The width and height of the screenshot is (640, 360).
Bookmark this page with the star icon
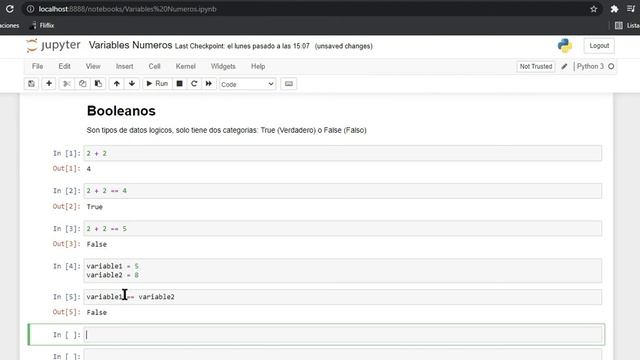pyautogui.click(x=593, y=9)
